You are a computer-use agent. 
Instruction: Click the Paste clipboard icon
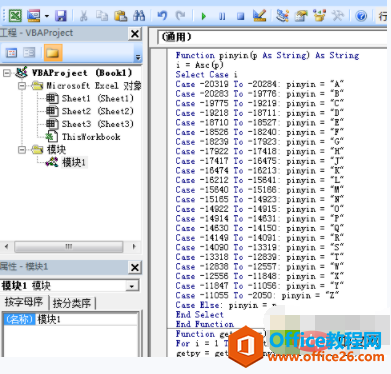[x=120, y=16]
